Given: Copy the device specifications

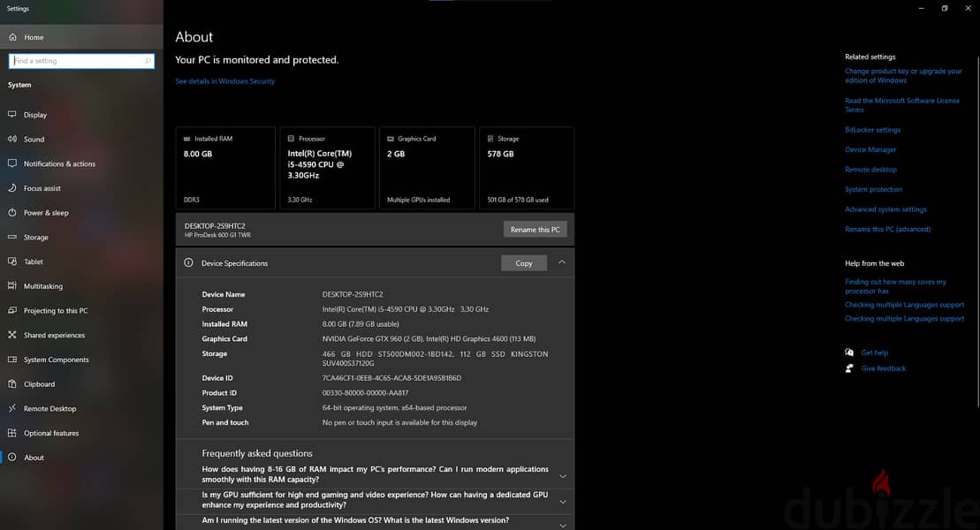Looking at the screenshot, I should tap(524, 263).
